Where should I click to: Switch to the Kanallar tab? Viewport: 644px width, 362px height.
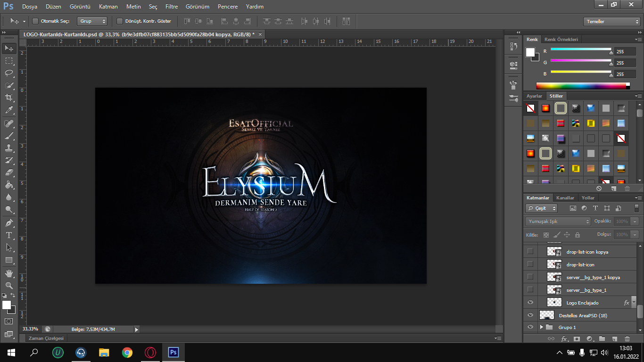click(565, 197)
